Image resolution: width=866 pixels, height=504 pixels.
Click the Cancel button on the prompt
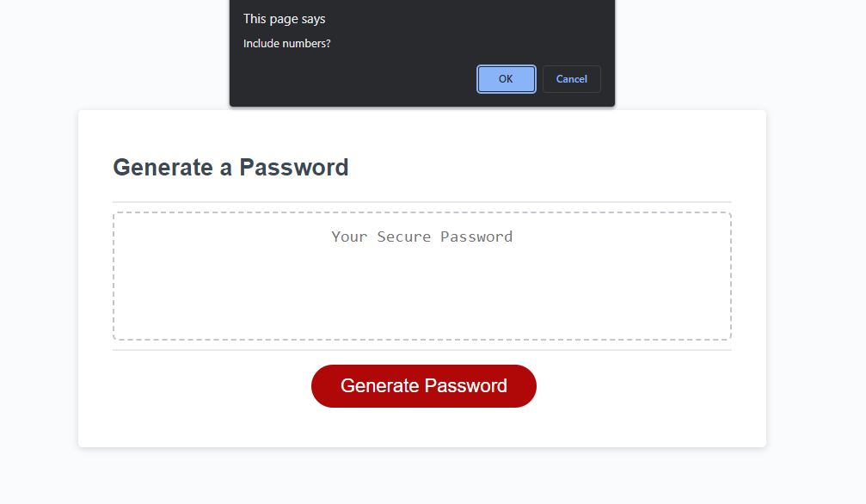click(x=571, y=78)
